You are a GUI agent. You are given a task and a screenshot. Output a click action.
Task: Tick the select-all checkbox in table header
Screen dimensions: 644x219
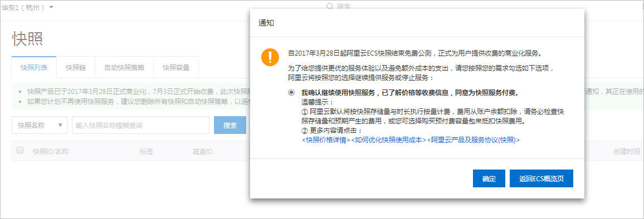click(20, 151)
